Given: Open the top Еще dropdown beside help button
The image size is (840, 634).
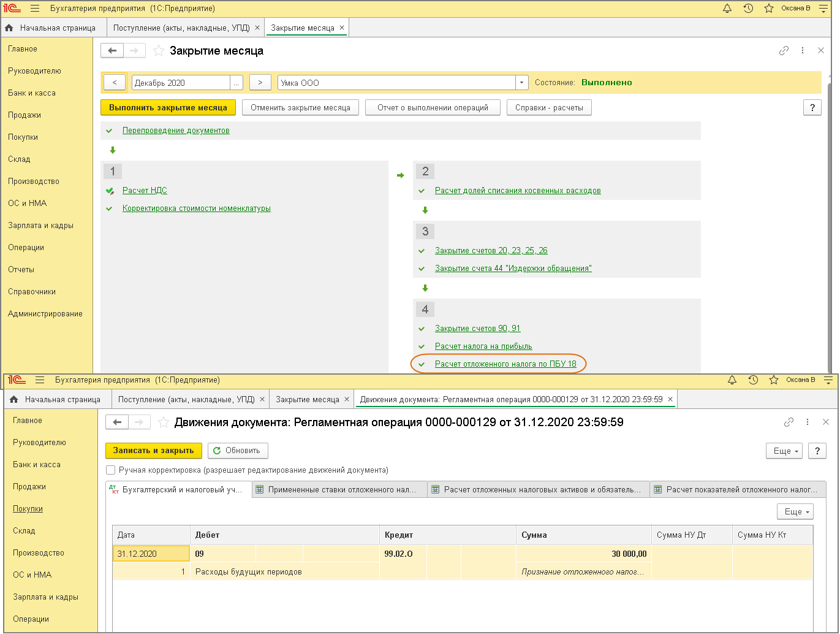Looking at the screenshot, I should coord(784,451).
